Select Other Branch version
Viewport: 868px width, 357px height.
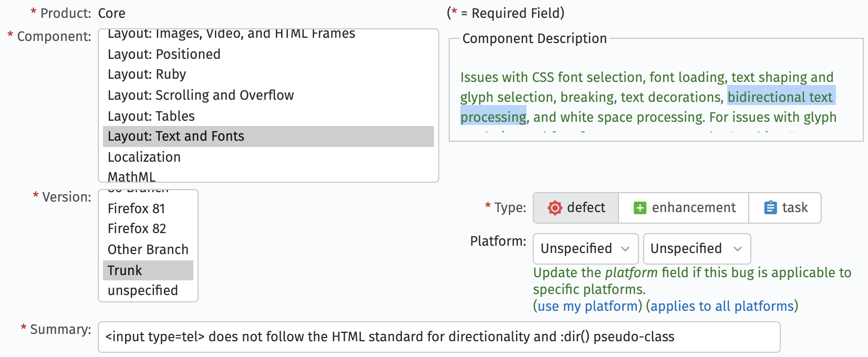148,249
